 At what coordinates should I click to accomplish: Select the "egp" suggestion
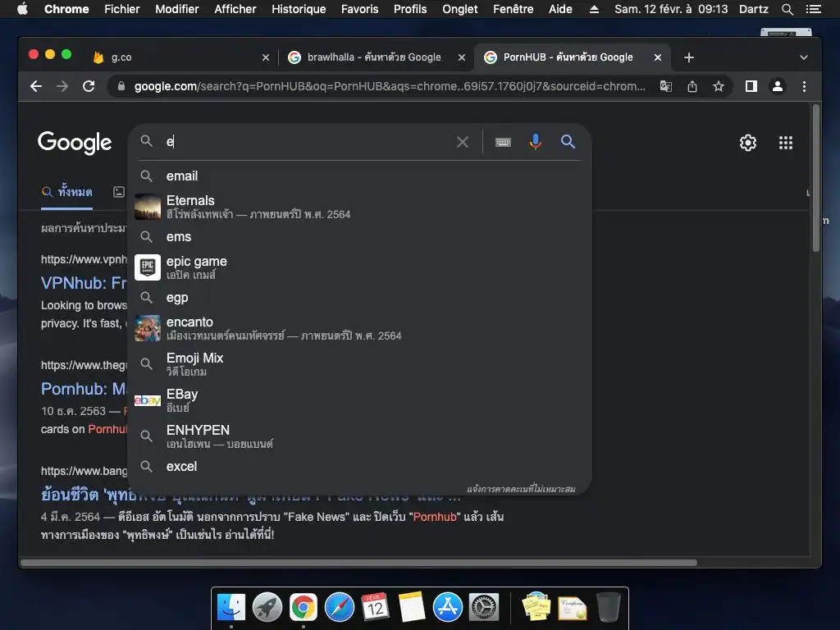pos(359,297)
